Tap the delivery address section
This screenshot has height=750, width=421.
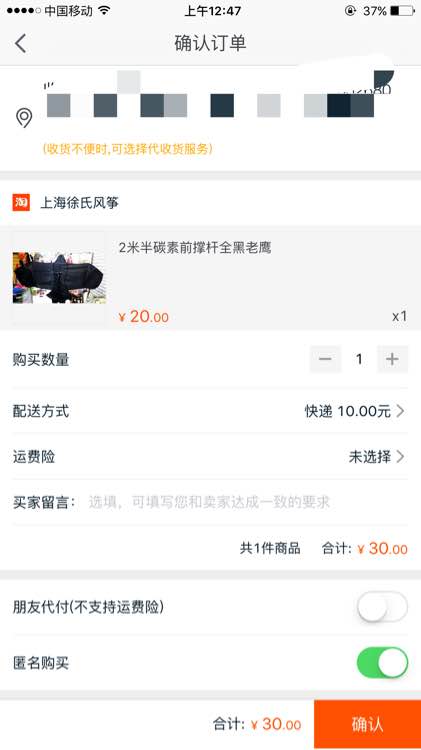click(x=210, y=118)
